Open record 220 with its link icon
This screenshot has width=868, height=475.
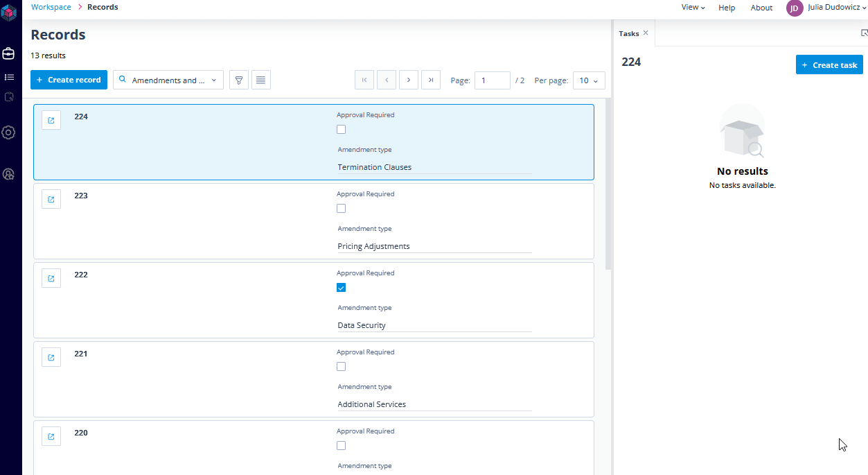click(x=51, y=437)
